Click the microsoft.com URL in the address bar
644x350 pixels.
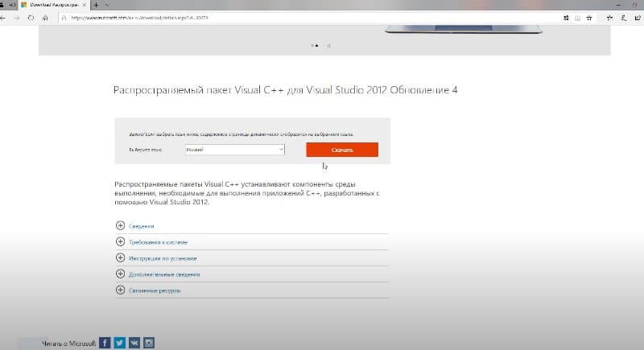[139, 18]
